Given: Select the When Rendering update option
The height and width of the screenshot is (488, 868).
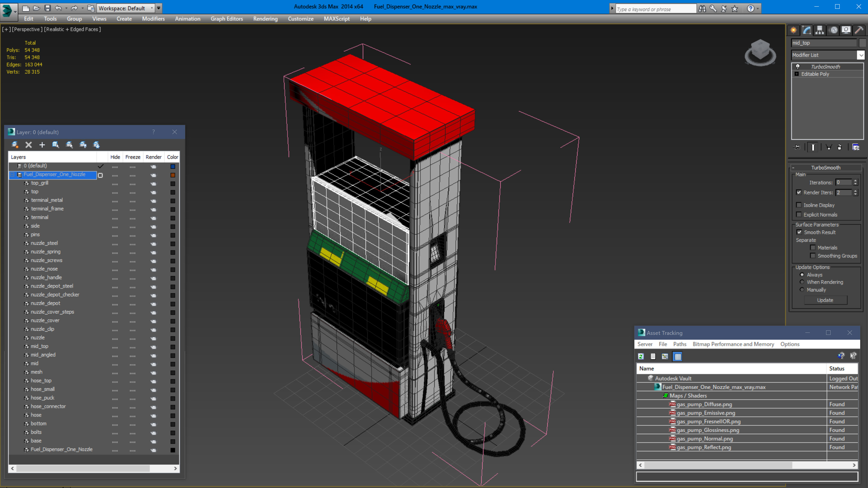Looking at the screenshot, I should click(802, 282).
